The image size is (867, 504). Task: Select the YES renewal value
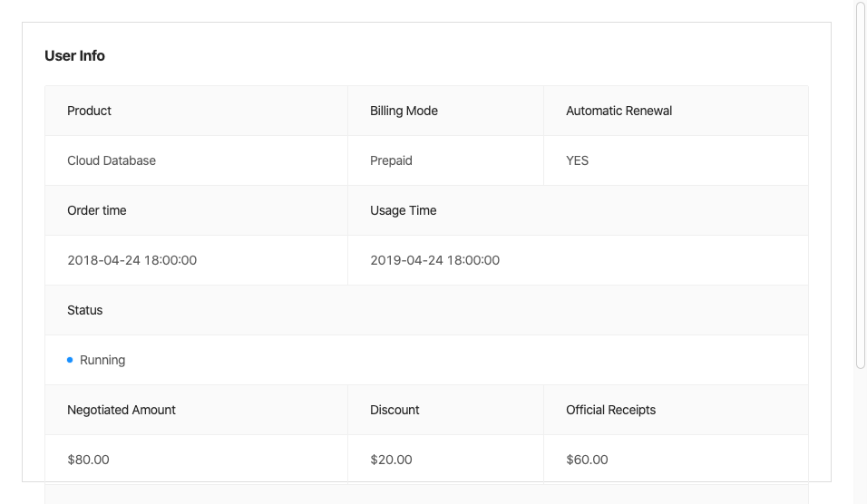coord(577,160)
